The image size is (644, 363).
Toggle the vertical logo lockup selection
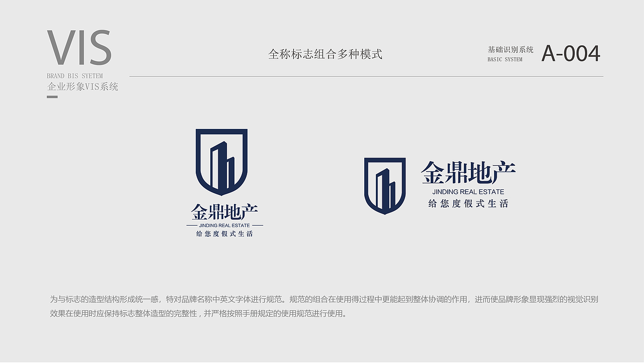[221, 181]
